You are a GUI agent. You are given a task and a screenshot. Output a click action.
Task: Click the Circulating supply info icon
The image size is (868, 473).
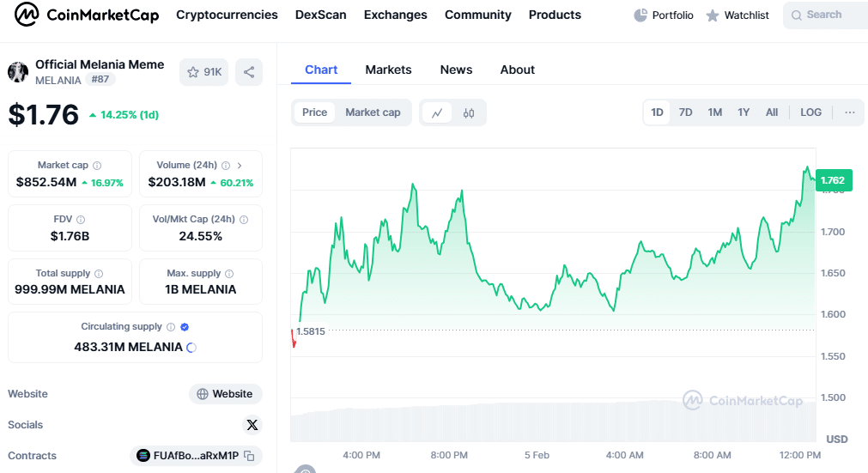coord(171,327)
